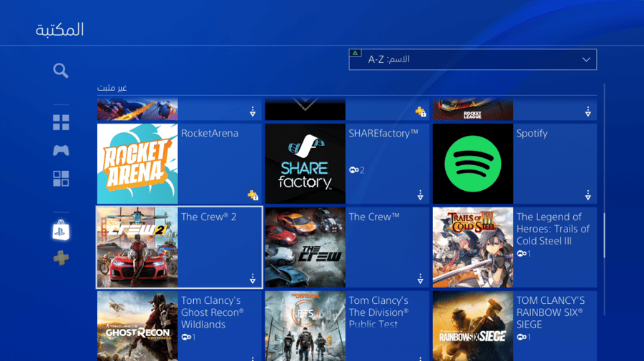Open Ghost Recon Wildlands cover art

coord(137,326)
